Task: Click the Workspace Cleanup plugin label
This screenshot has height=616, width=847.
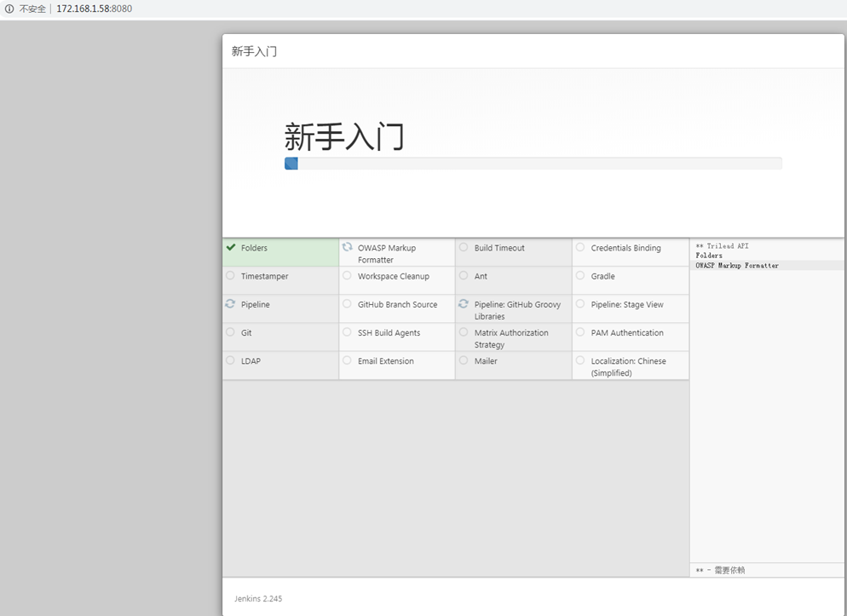Action: click(x=394, y=276)
